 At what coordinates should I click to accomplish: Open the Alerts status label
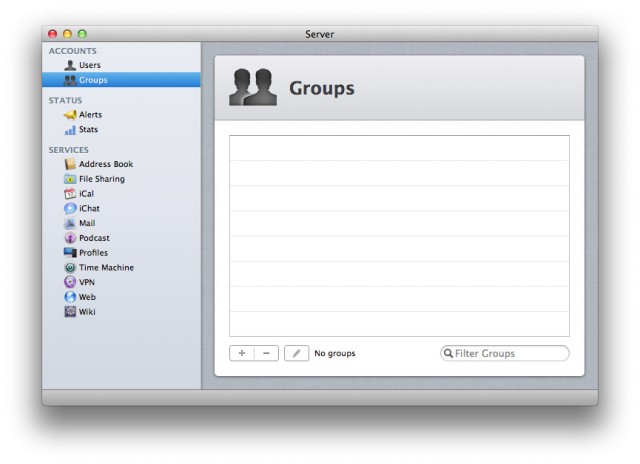coord(90,115)
